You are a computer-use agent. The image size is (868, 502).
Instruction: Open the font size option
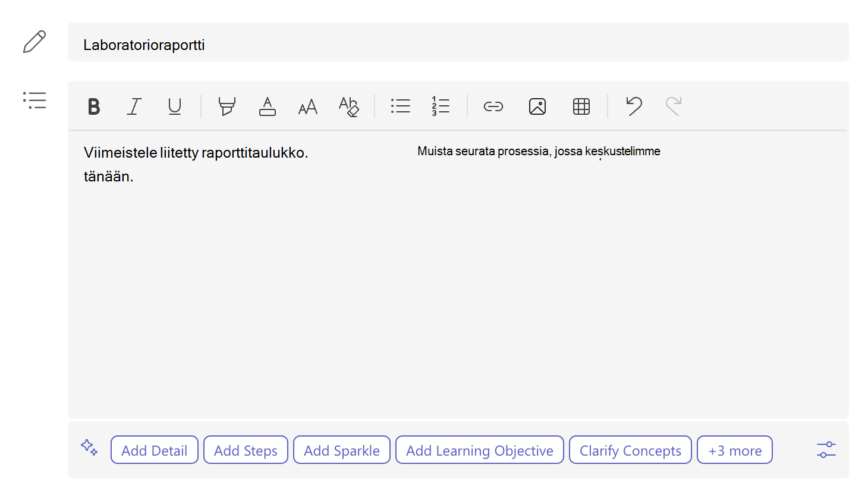[x=308, y=107]
